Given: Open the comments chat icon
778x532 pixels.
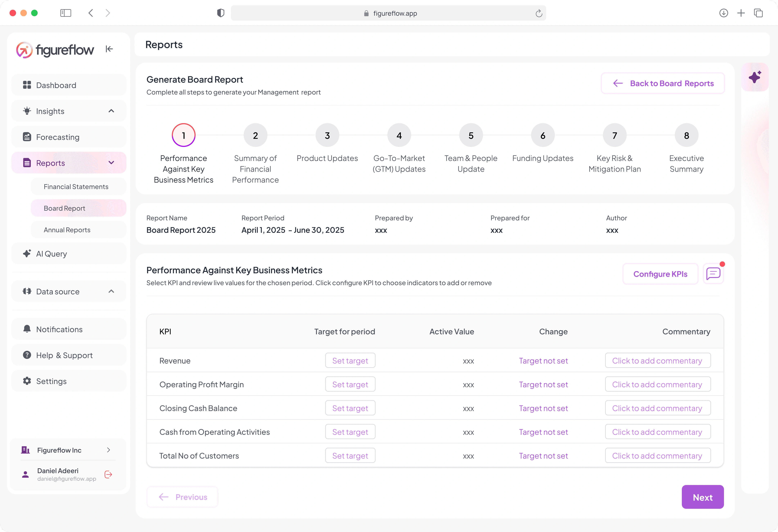Looking at the screenshot, I should coord(713,274).
